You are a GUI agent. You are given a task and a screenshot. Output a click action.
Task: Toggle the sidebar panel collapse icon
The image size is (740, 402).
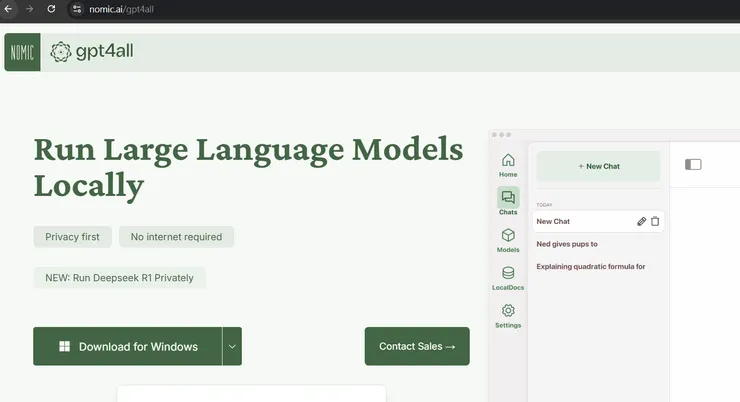(693, 164)
